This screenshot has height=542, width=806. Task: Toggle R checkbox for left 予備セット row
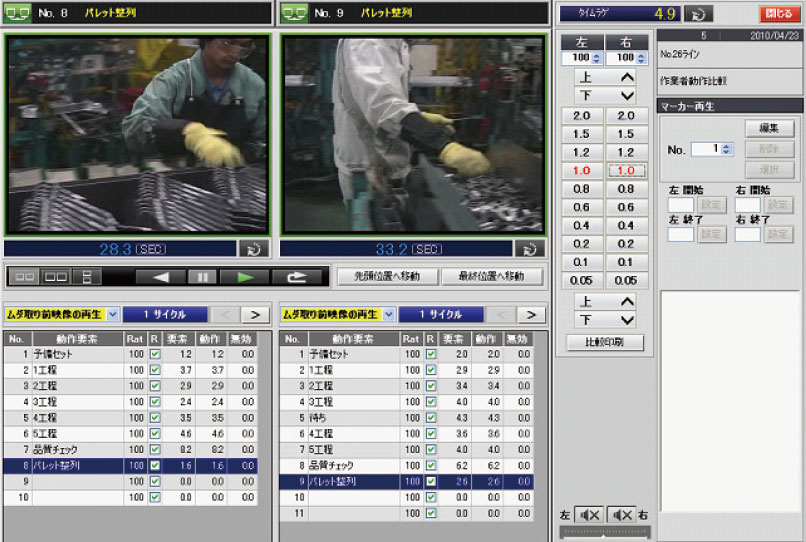point(155,354)
